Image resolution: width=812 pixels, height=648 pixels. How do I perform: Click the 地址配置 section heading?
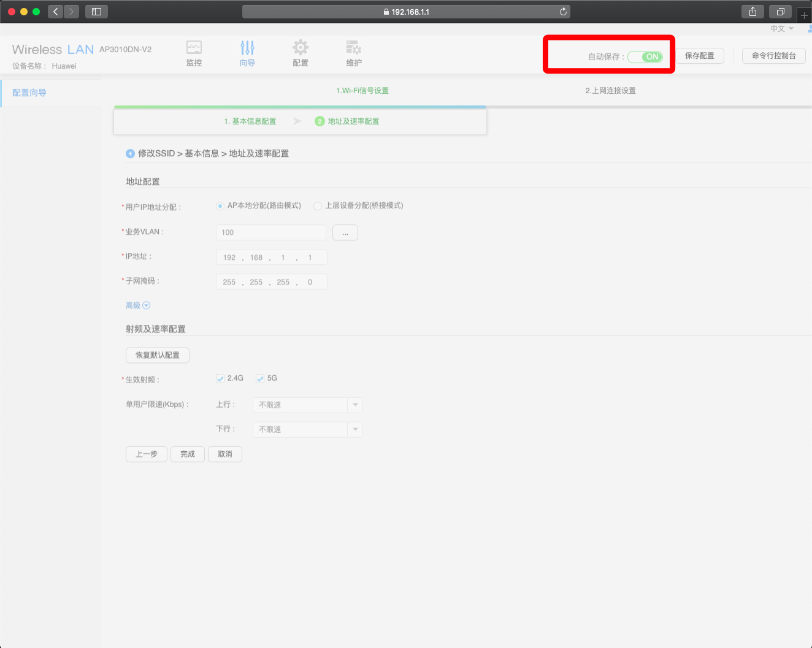click(143, 181)
